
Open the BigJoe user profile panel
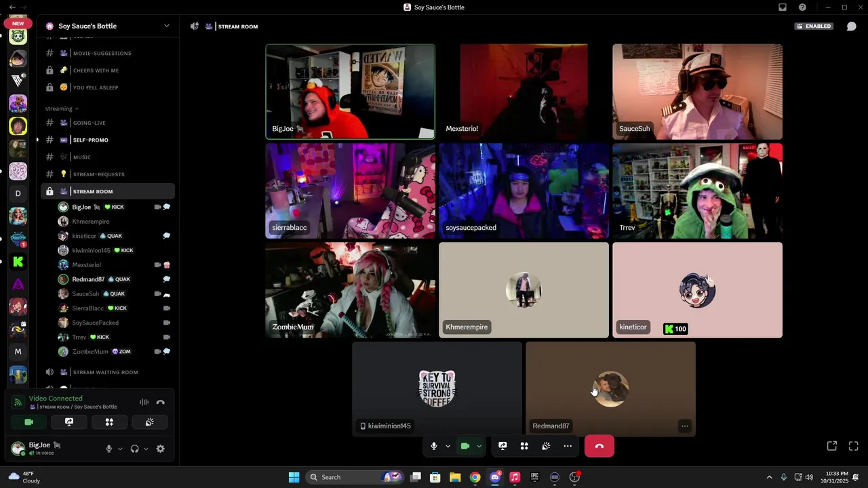pyautogui.click(x=37, y=449)
